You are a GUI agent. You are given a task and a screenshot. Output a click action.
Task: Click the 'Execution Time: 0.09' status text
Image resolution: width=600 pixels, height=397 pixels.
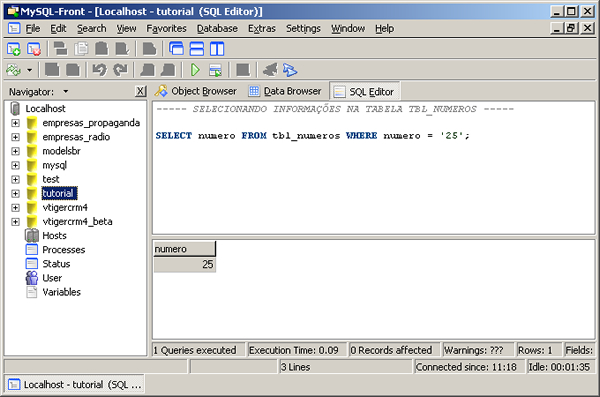click(293, 350)
